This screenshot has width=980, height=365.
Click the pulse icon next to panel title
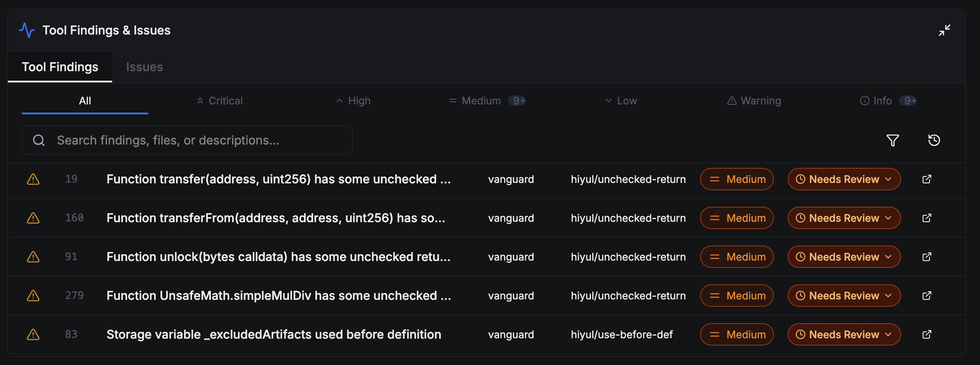coord(27,30)
